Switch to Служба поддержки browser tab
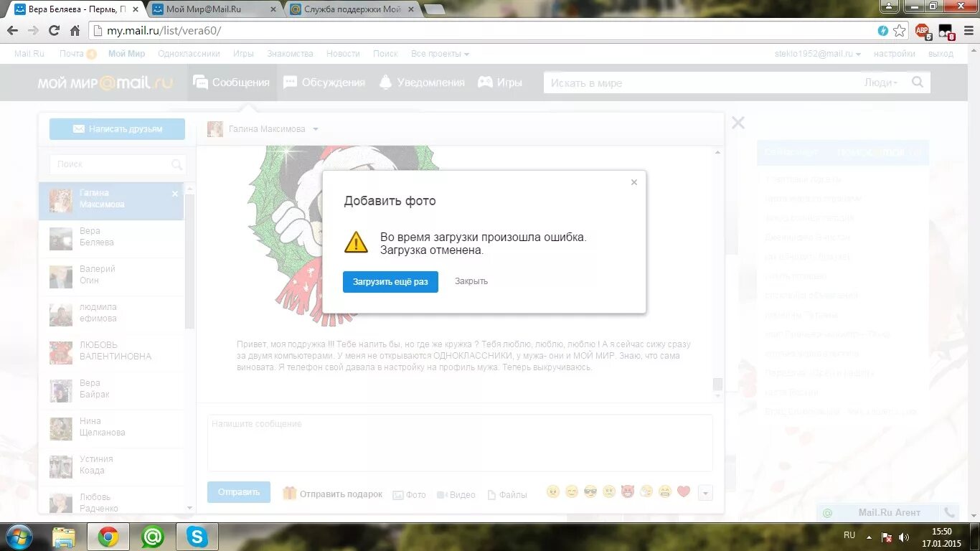The height and width of the screenshot is (551, 980). click(x=352, y=9)
